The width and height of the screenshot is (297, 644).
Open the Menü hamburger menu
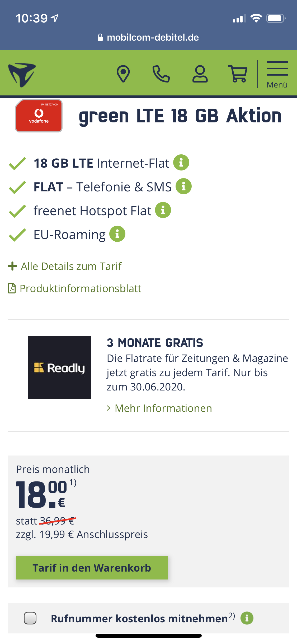click(277, 75)
